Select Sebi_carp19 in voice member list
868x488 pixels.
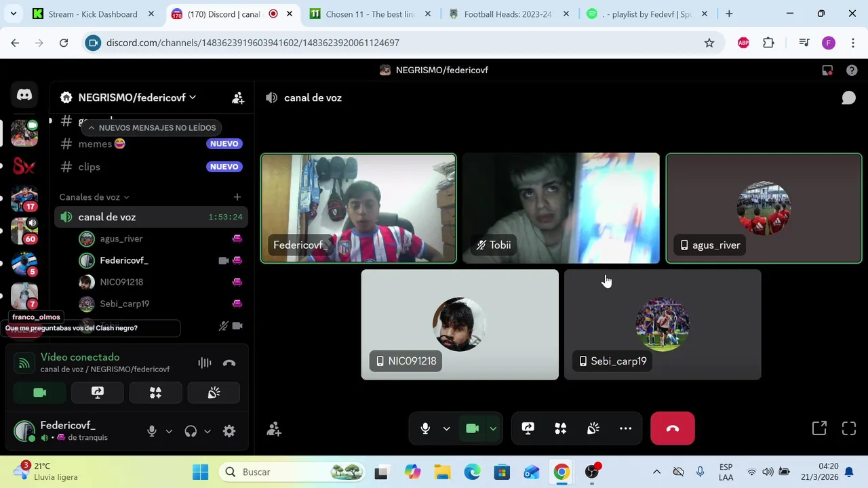coord(161,304)
